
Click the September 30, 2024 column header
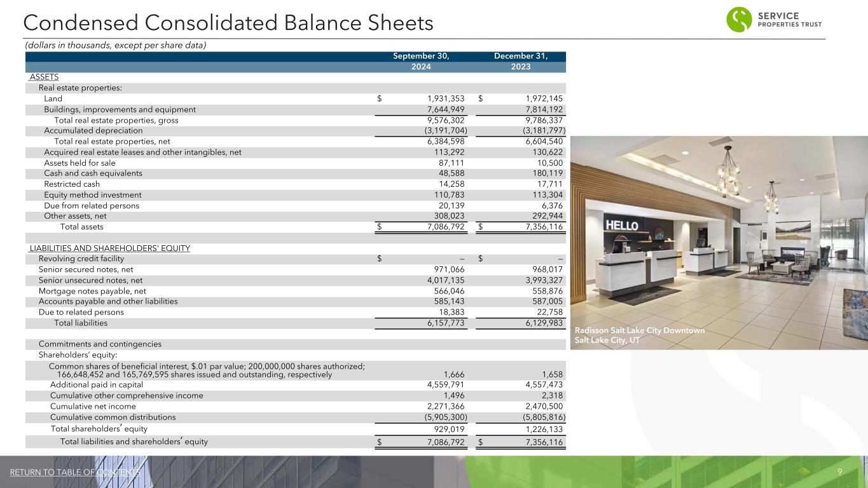[421, 62]
